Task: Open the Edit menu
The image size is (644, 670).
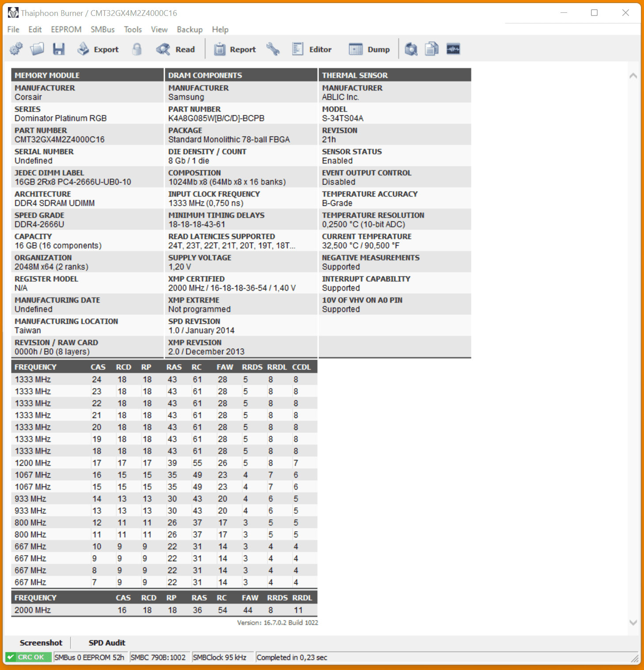Action: pos(35,30)
